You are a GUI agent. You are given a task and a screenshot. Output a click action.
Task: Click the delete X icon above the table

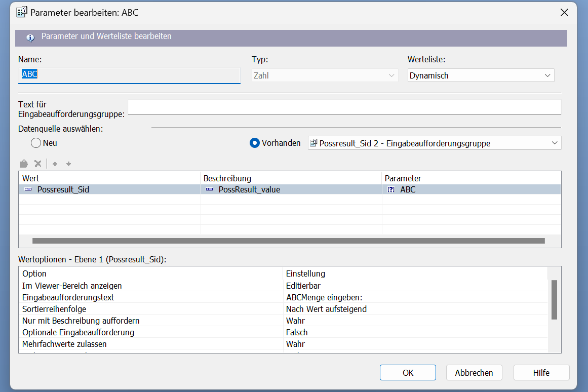pos(37,164)
